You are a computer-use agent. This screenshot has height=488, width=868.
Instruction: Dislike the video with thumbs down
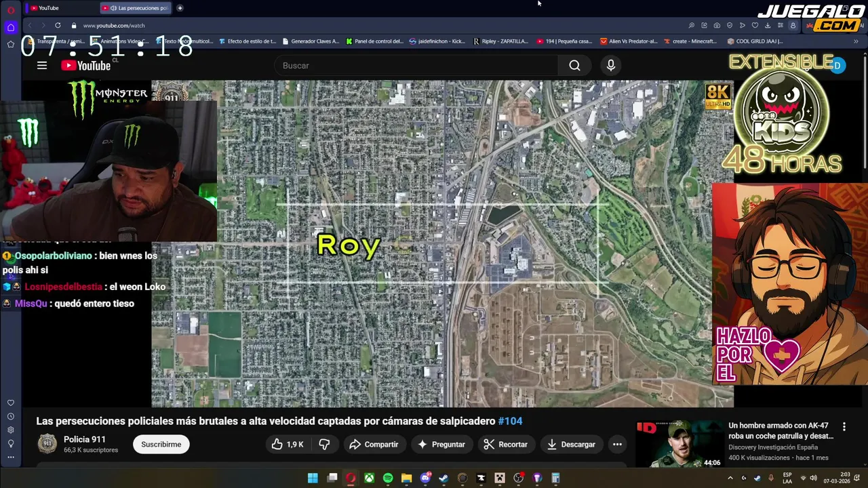pos(324,445)
